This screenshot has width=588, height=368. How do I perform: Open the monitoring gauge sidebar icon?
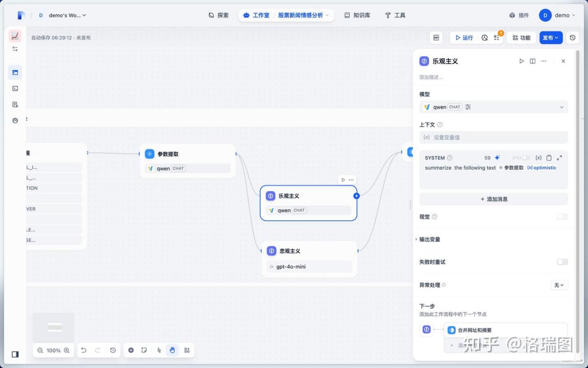coord(15,121)
